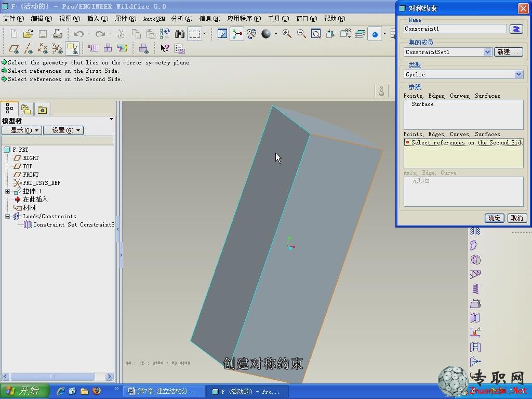Open Internet Explorer from quick launch
This screenshot has height=399, width=532.
tap(61, 391)
